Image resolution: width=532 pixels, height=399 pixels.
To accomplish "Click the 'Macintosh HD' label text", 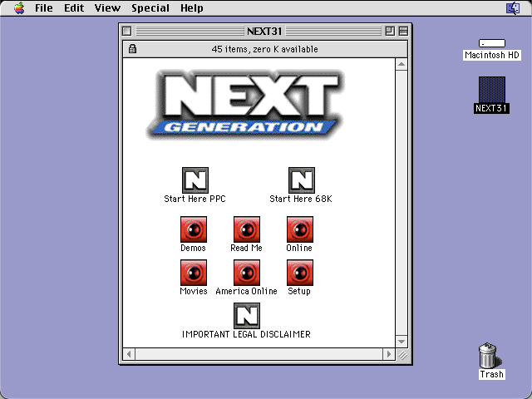I will pyautogui.click(x=492, y=55).
